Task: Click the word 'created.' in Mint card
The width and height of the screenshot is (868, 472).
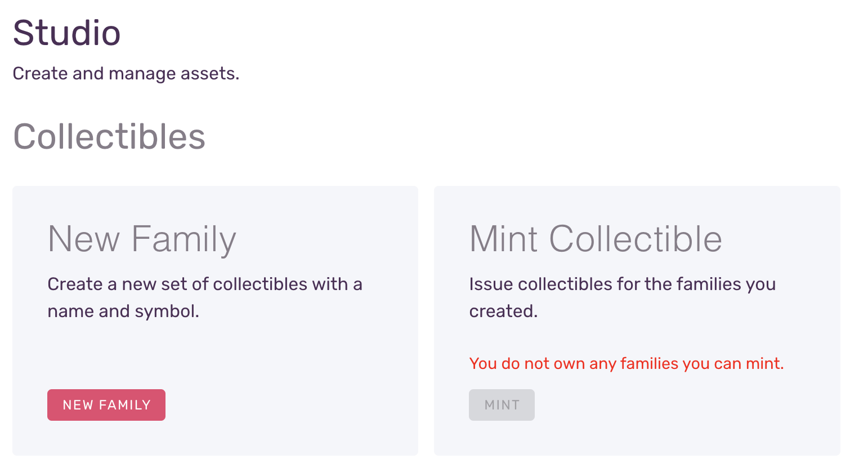Action: [503, 311]
